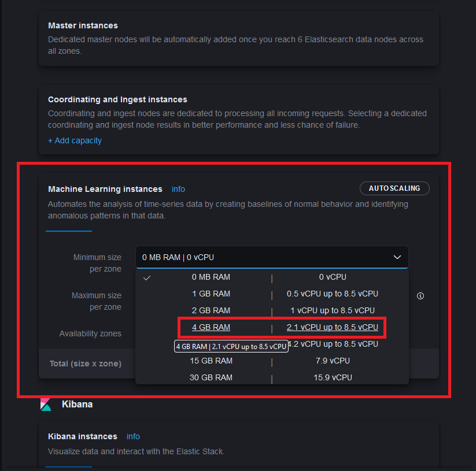Click the AUTOSCALING badge
The width and height of the screenshot is (476, 471).
click(394, 188)
